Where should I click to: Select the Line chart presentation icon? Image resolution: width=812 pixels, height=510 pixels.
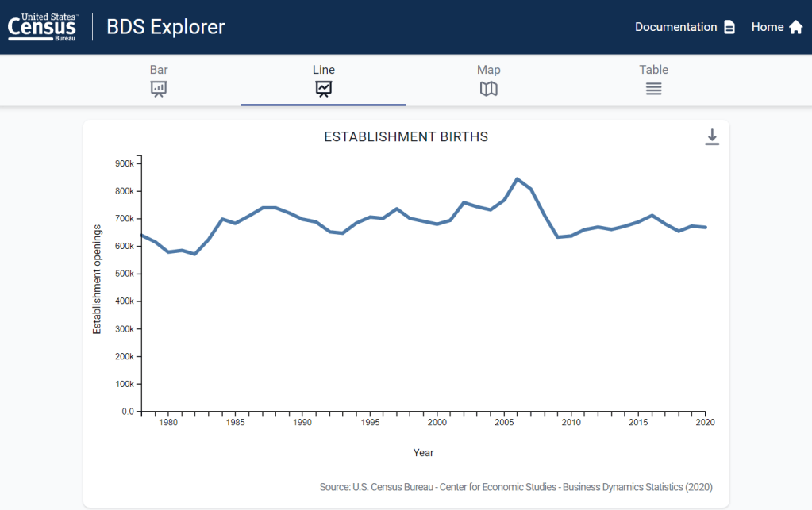(323, 89)
